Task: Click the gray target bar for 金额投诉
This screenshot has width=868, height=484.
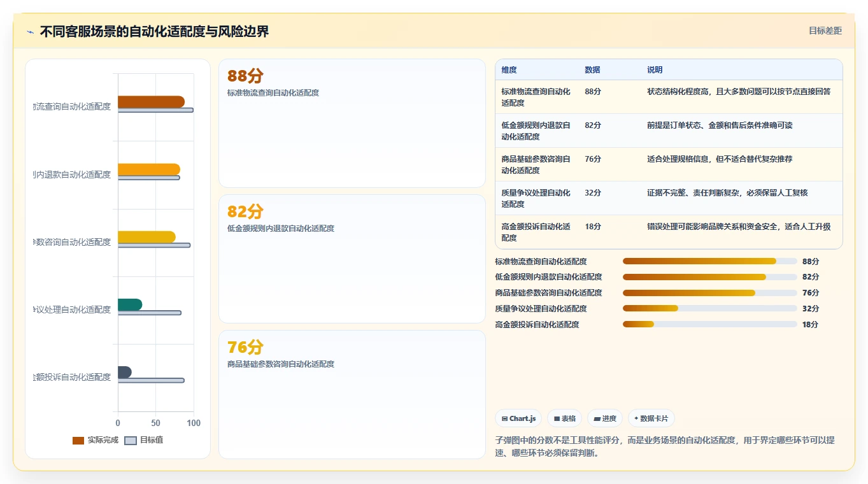Action: pos(151,380)
